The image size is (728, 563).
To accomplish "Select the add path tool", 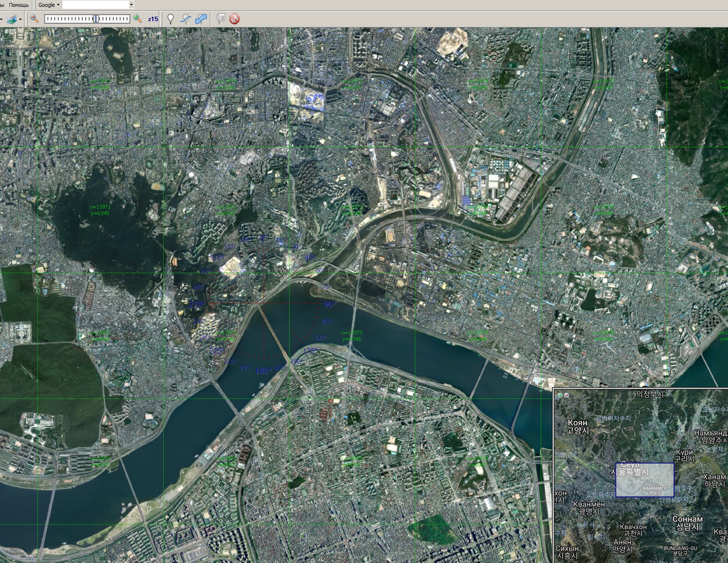I will click(185, 19).
